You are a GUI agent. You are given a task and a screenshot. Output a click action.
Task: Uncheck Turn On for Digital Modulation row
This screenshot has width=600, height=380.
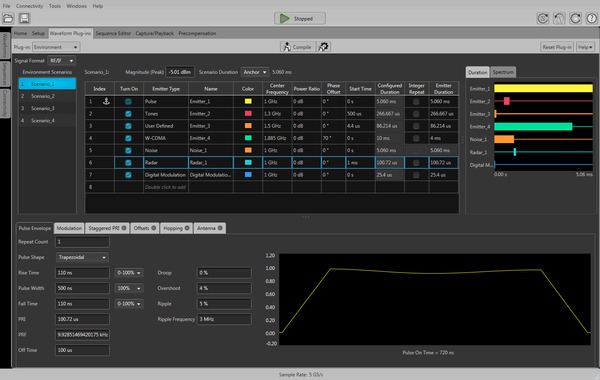[x=128, y=175]
